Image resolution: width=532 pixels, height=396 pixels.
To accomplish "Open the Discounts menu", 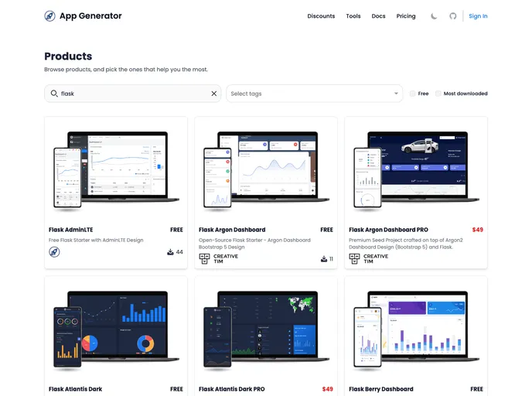I will 321,16.
